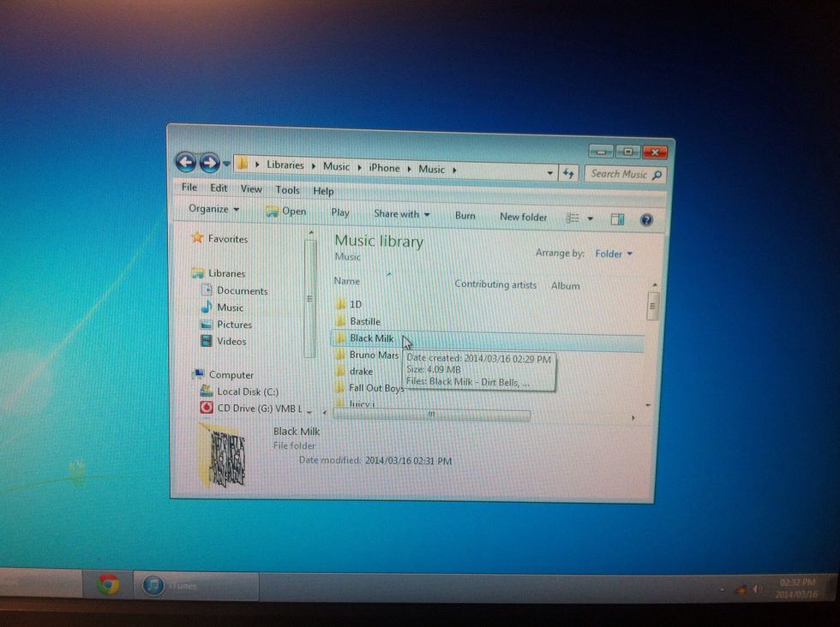Open the File menu
The width and height of the screenshot is (840, 627).
pyautogui.click(x=189, y=187)
